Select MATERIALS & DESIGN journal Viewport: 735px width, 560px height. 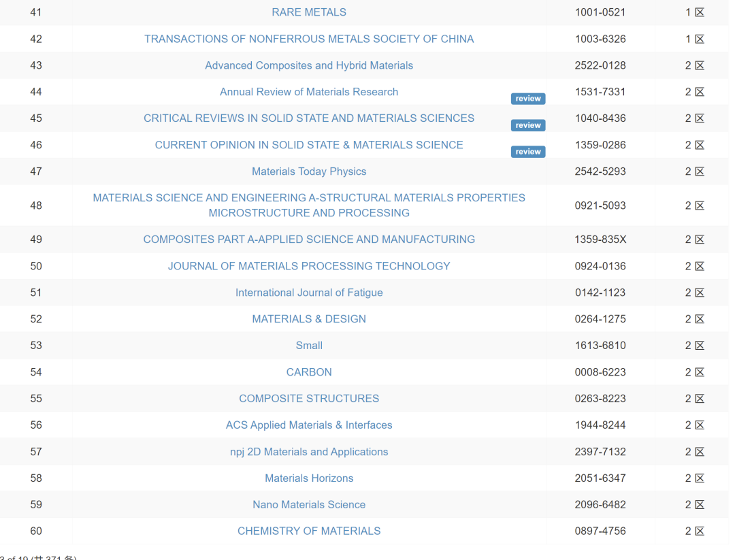click(x=309, y=319)
